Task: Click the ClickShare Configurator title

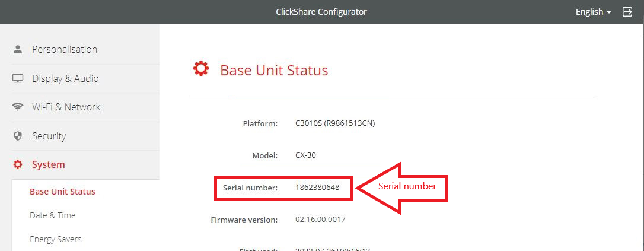Action: tap(321, 12)
